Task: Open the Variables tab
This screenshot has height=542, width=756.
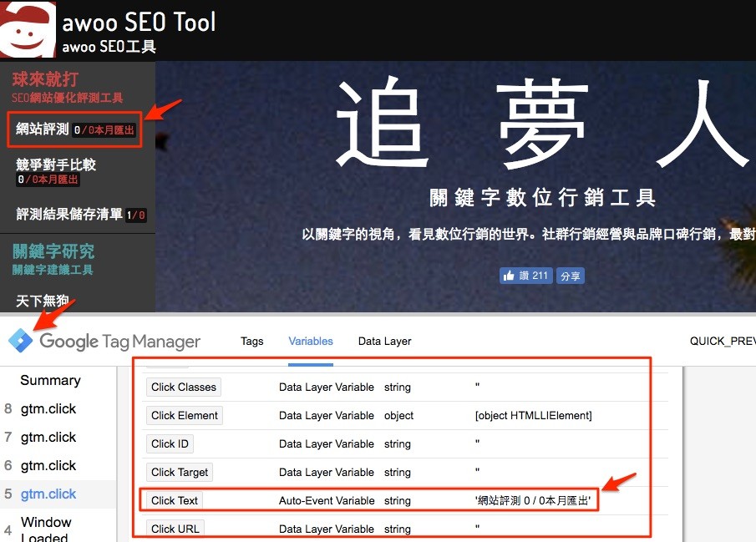Action: click(x=310, y=341)
